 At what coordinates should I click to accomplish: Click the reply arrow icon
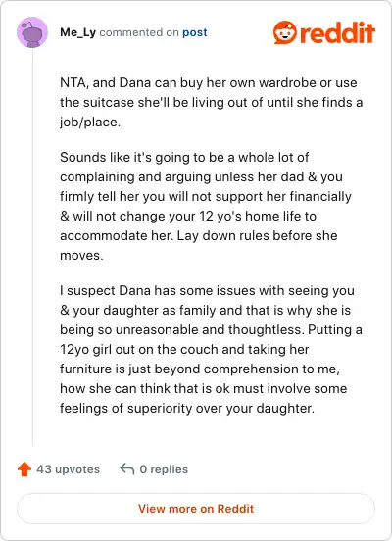tap(127, 468)
